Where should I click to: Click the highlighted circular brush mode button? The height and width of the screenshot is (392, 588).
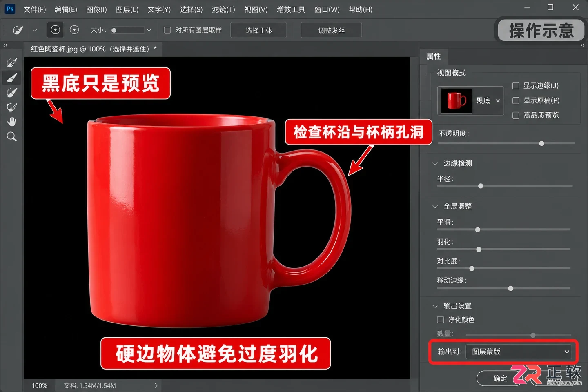[55, 30]
